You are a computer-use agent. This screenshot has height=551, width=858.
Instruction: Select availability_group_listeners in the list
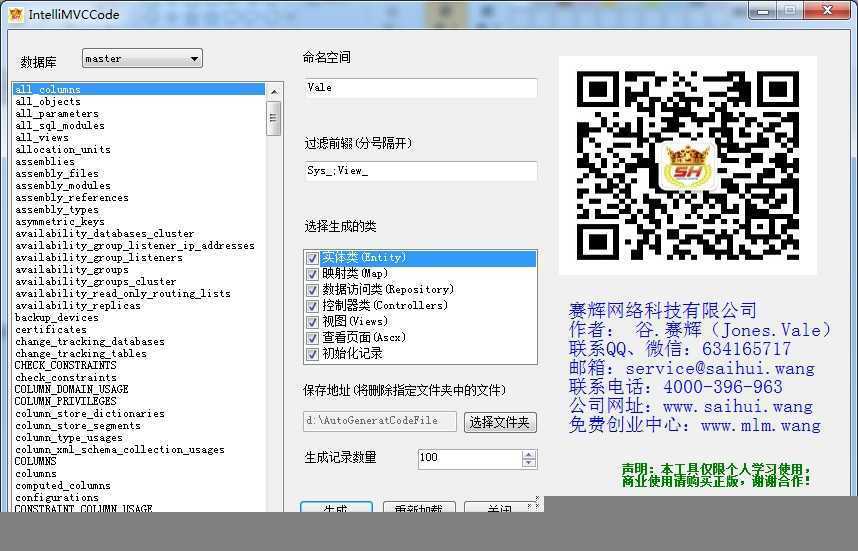(139, 258)
